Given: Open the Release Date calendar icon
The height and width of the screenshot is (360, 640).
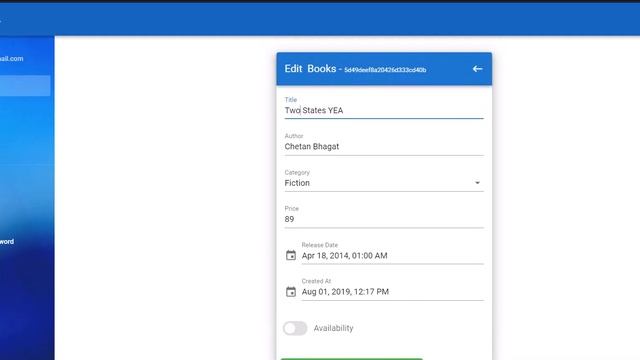Looking at the screenshot, I should coord(291,255).
